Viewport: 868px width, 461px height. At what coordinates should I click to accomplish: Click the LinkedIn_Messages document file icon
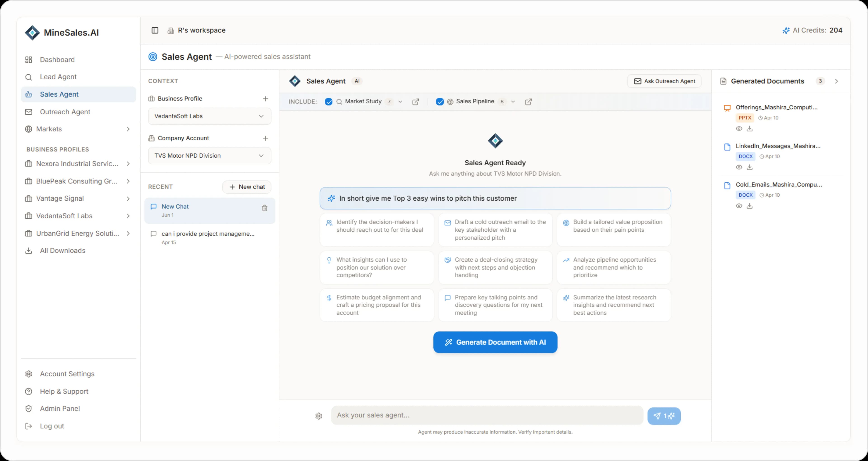pos(727,147)
